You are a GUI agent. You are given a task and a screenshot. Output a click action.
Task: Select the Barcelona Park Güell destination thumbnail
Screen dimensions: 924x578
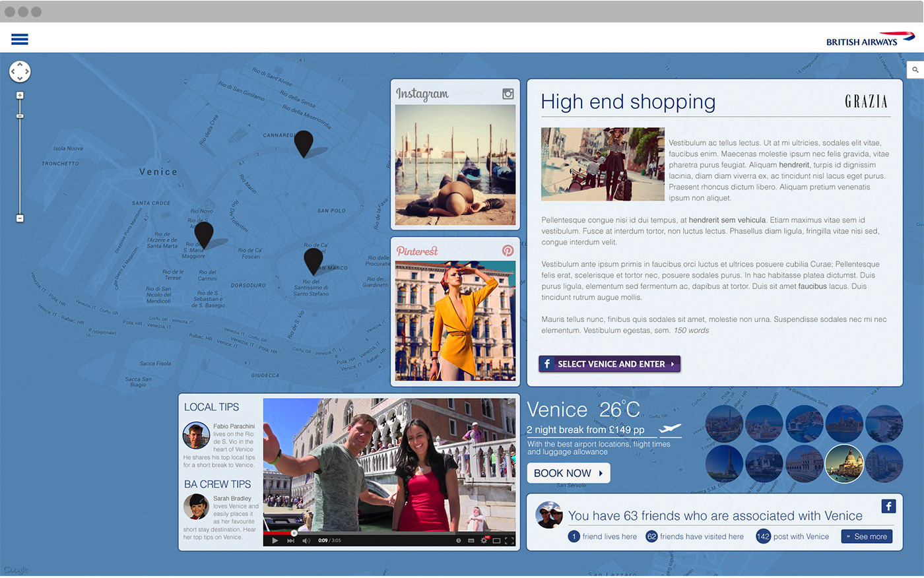coord(724,424)
